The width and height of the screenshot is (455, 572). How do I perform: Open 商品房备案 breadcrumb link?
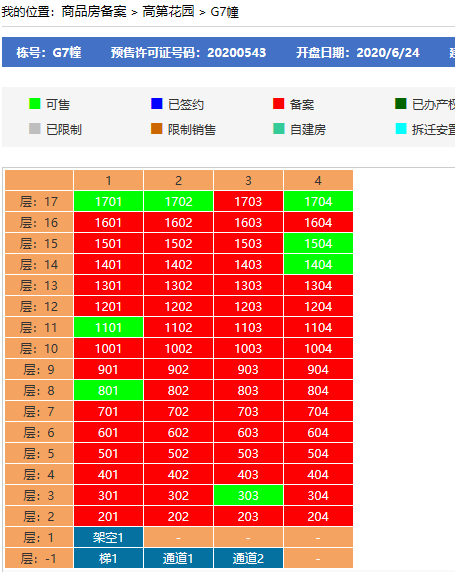click(94, 12)
